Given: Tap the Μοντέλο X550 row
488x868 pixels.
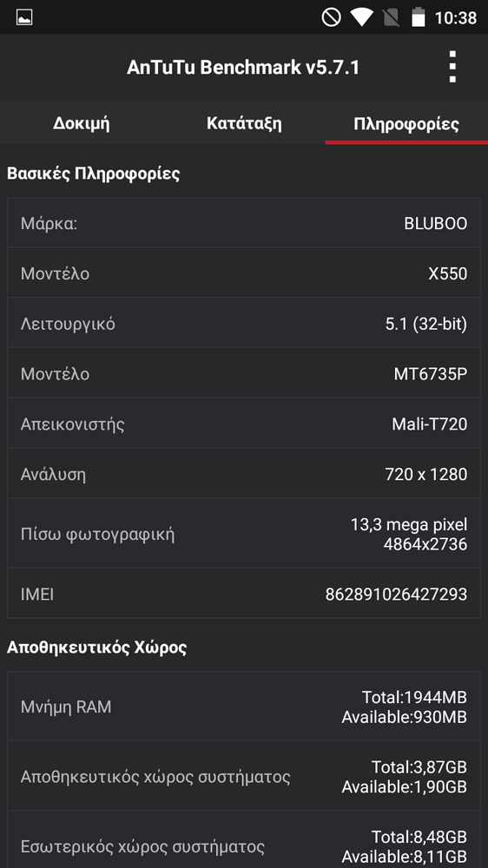Looking at the screenshot, I should [x=244, y=273].
